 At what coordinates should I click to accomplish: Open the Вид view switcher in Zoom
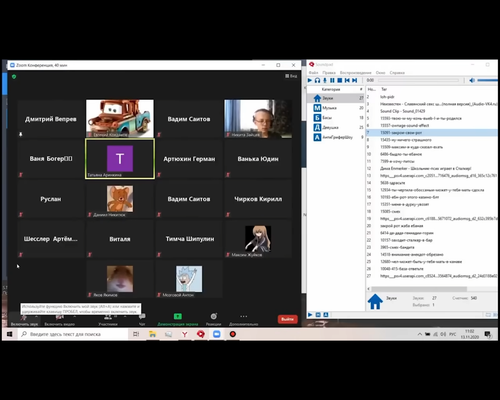(291, 76)
